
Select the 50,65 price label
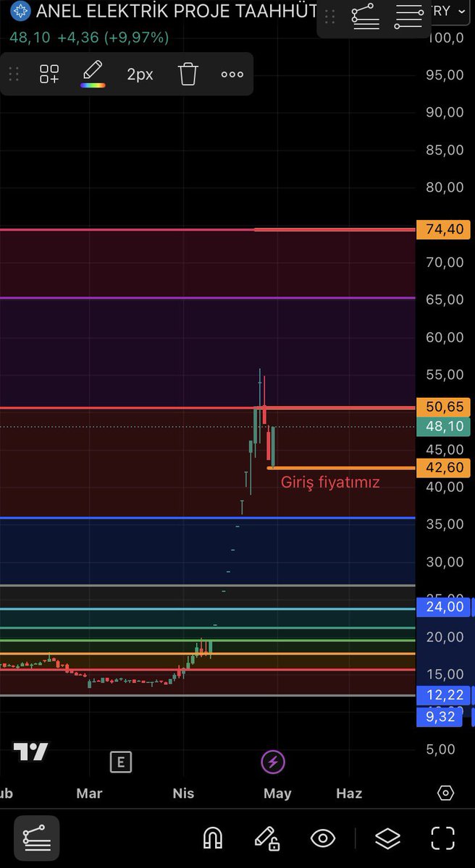(444, 407)
